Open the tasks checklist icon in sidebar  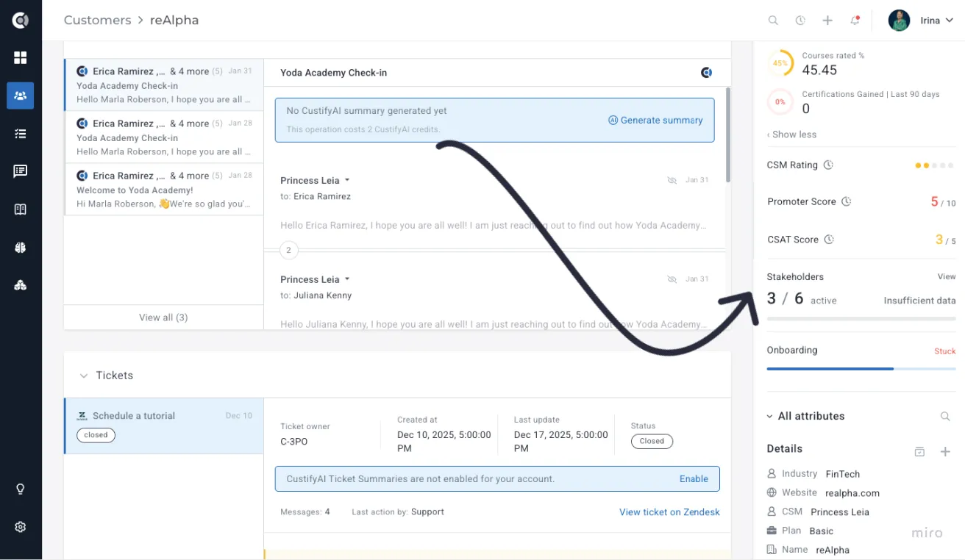pos(21,134)
